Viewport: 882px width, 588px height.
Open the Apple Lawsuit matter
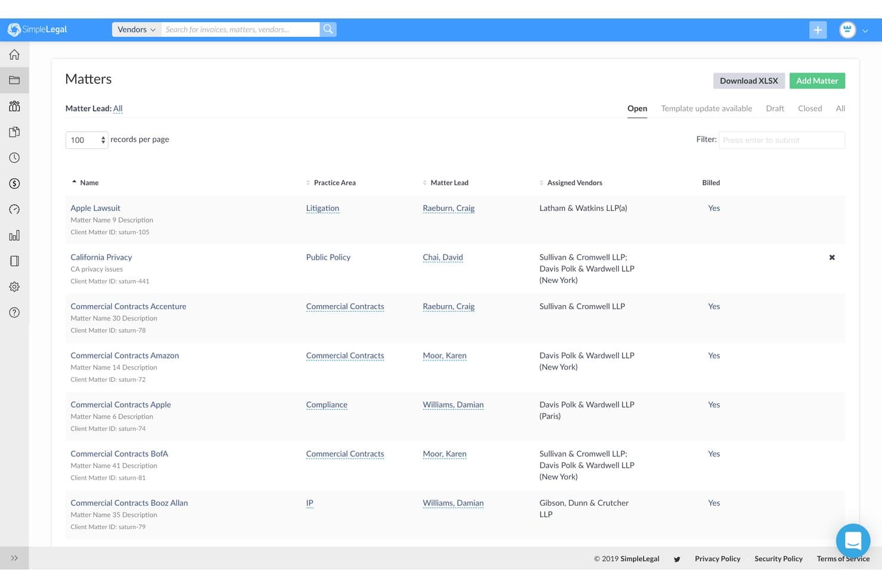coord(95,208)
